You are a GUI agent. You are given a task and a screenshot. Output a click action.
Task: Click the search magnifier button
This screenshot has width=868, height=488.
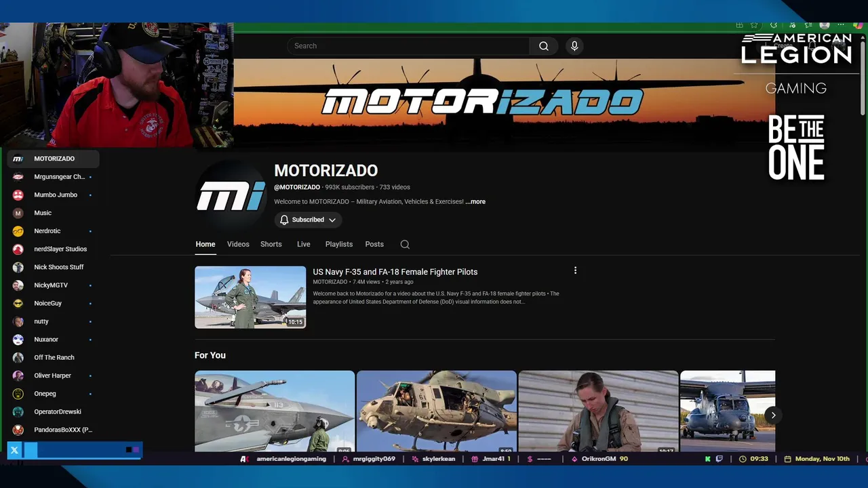tap(544, 46)
